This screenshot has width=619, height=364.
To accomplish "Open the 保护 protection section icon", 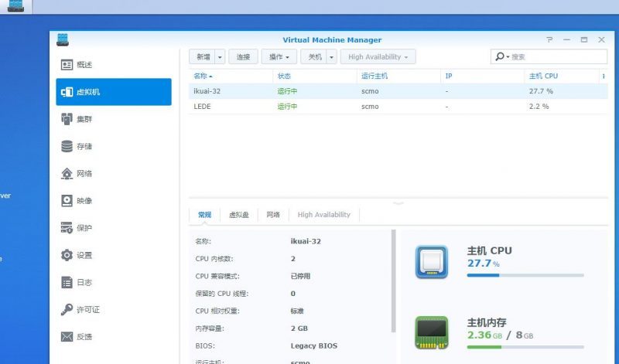I will pyautogui.click(x=67, y=228).
